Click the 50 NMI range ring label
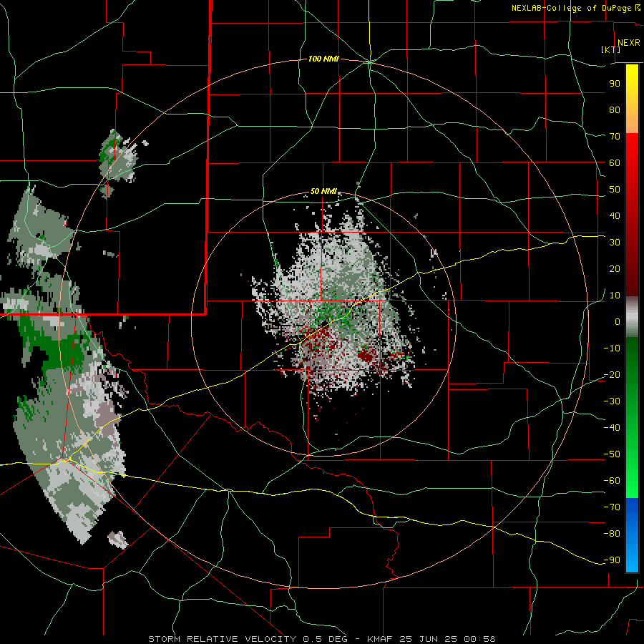 tap(323, 191)
